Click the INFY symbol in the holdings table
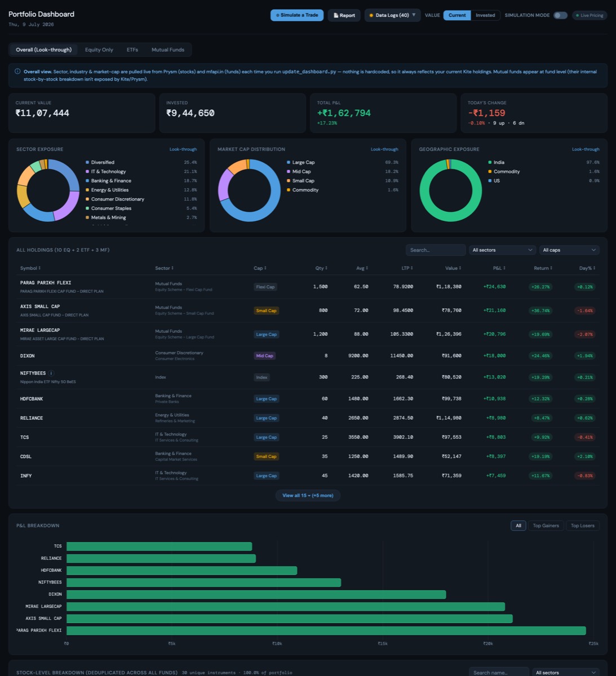Image resolution: width=616 pixels, height=676 pixels. 26,475
